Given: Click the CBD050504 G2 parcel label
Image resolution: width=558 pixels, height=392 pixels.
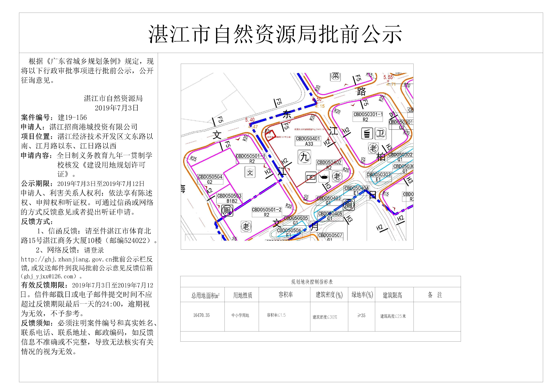Looking at the screenshot, I should pyautogui.click(x=210, y=179).
